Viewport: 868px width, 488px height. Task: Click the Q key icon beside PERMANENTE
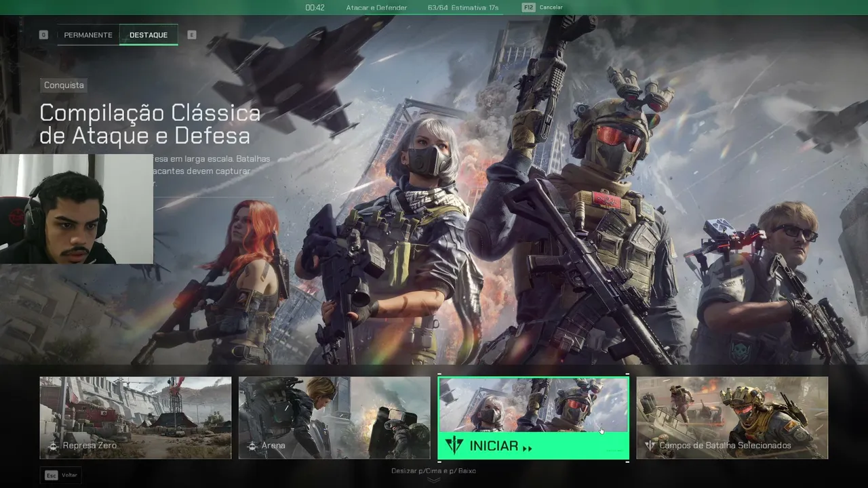pos(43,35)
